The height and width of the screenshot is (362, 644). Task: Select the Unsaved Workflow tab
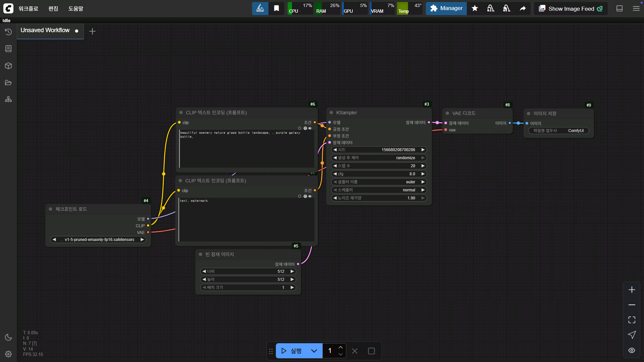(x=45, y=31)
